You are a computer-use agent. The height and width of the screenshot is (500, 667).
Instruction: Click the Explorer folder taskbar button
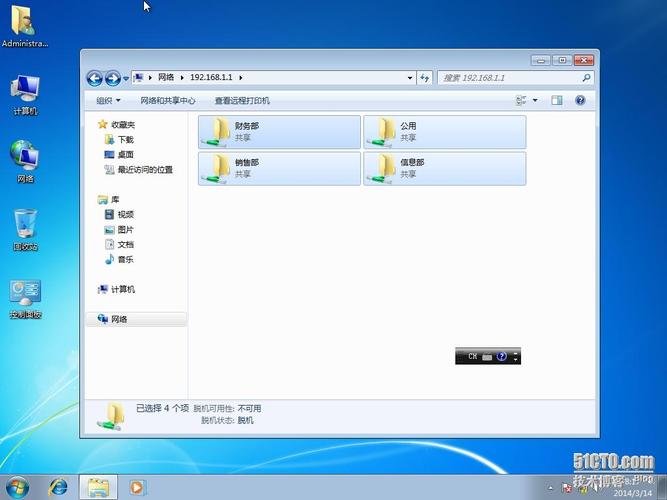pos(98,488)
